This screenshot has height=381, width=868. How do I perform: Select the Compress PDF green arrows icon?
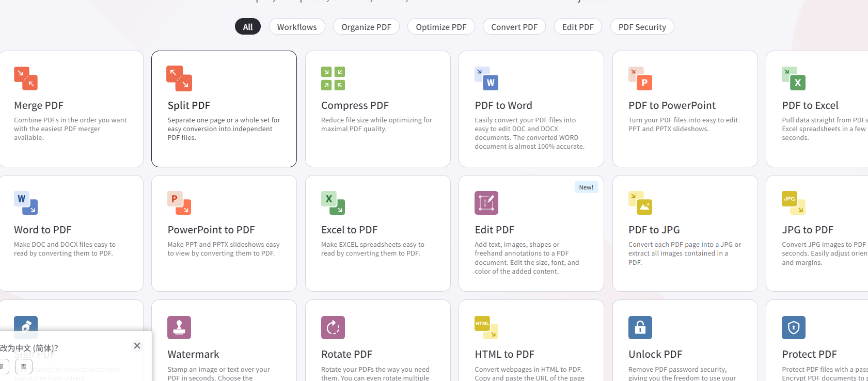coord(333,78)
